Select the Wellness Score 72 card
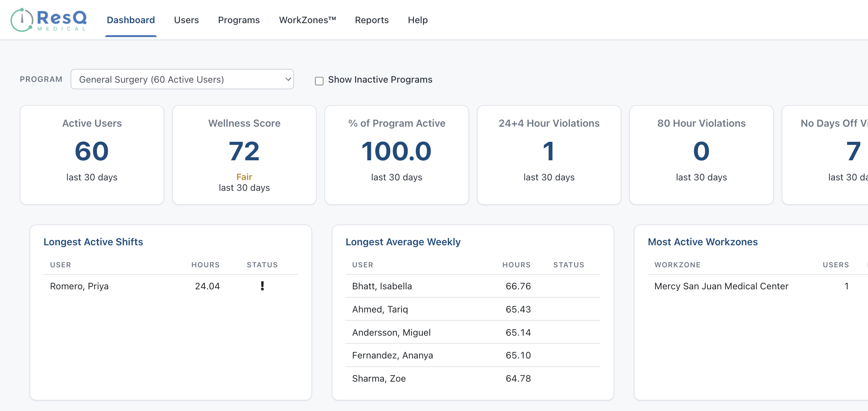Viewport: 868px width, 411px height. [244, 155]
